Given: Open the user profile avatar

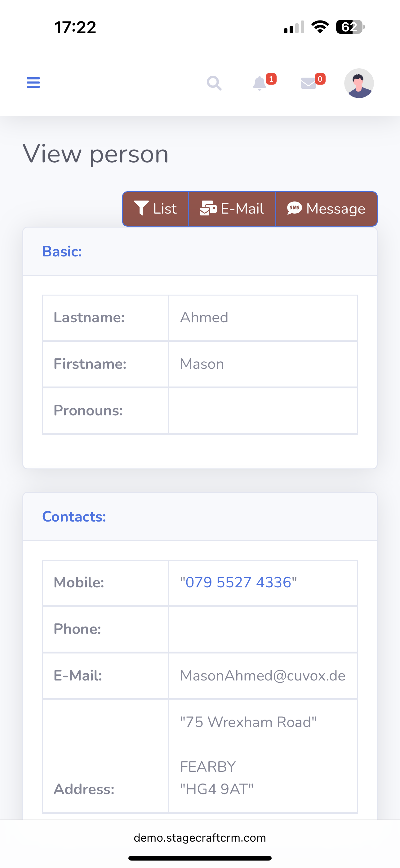Looking at the screenshot, I should (358, 83).
